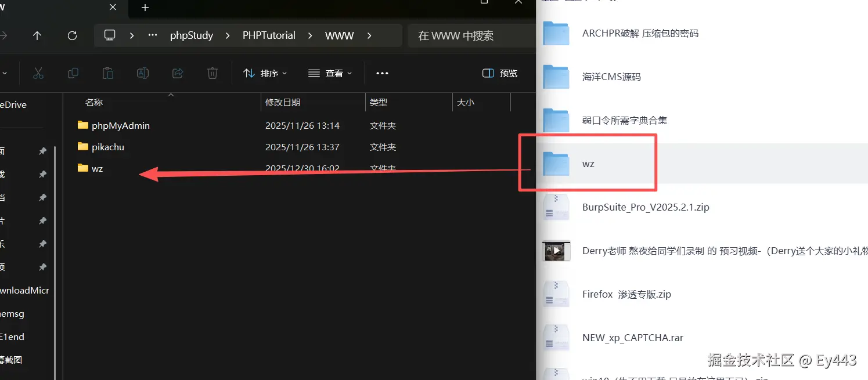Image resolution: width=868 pixels, height=380 pixels.
Task: Toggle the Preview pane button
Action: click(x=500, y=73)
